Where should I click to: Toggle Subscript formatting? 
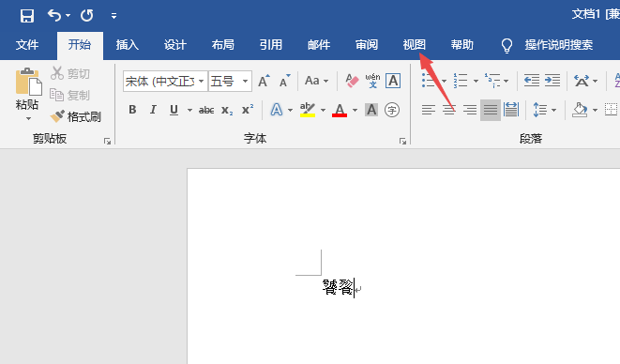click(227, 110)
